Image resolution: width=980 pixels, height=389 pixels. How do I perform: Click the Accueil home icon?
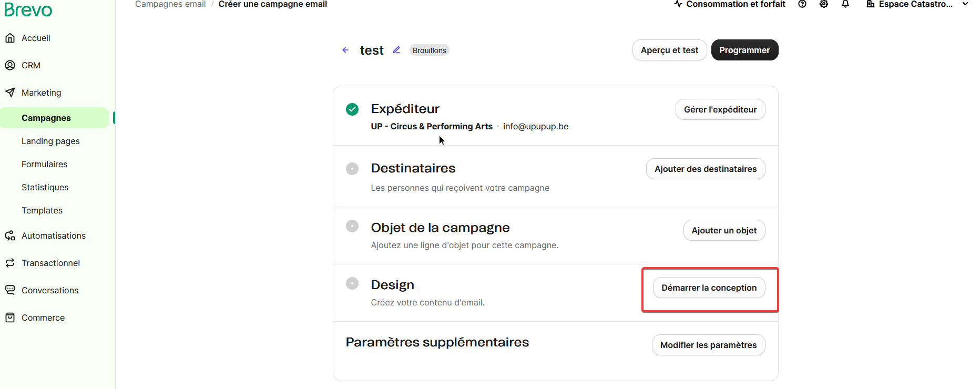click(10, 38)
